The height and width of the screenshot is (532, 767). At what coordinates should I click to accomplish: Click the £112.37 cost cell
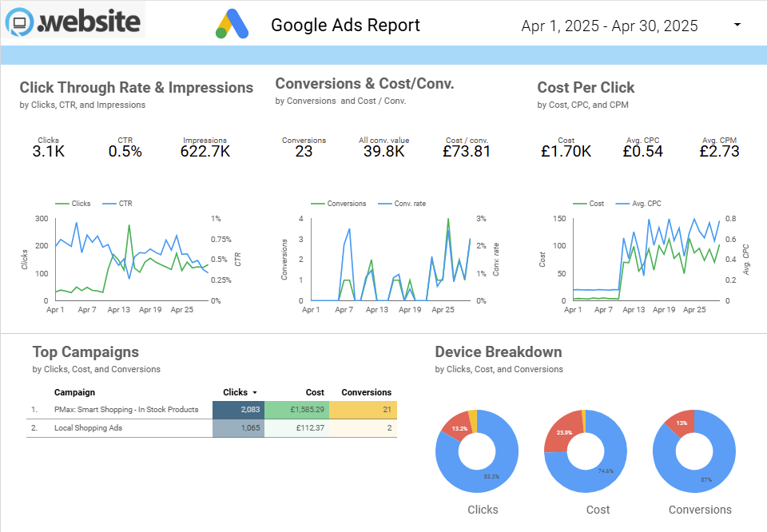(297, 428)
